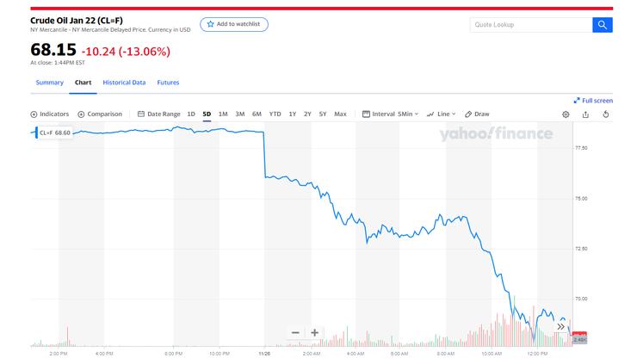The width and height of the screenshot is (637, 364).
Task: Expand the Interval 5Min dropdown
Action: 391,114
